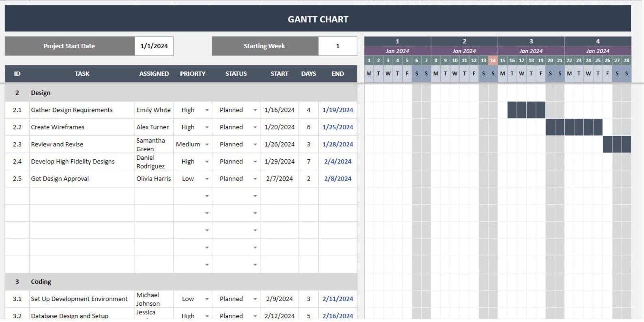Open status dropdown for Get Design Approval
Viewport: 644px width, 322px height.
pos(255,179)
